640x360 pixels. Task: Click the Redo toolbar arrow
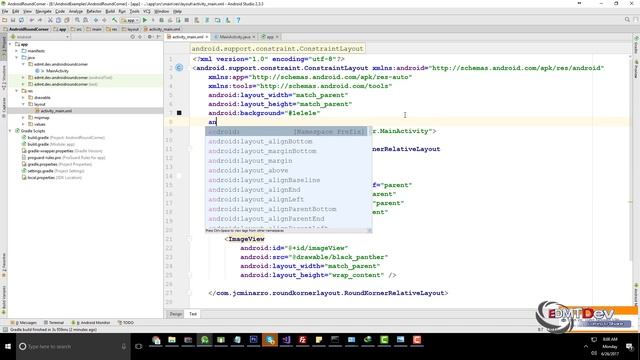click(x=40, y=20)
